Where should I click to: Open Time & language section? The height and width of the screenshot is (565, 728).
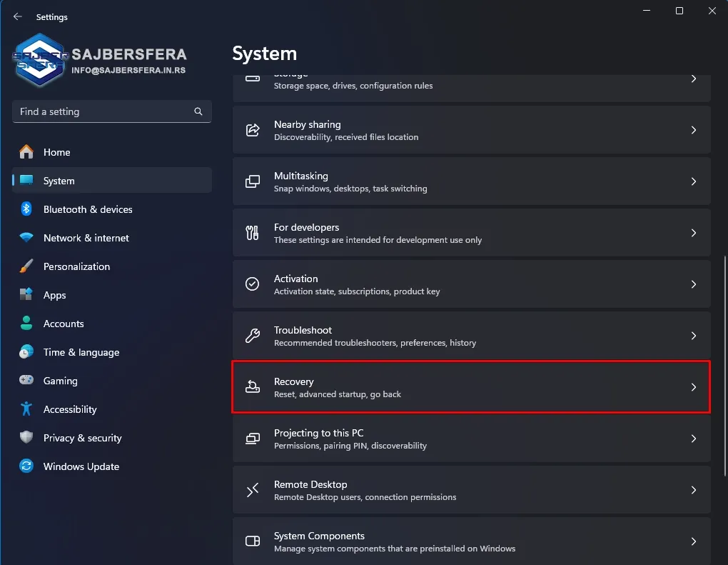[81, 352]
